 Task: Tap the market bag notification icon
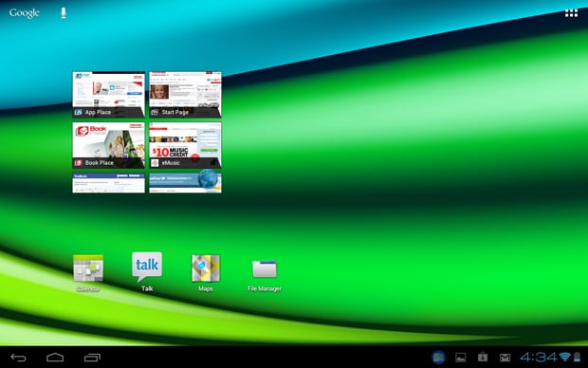pyautogui.click(x=483, y=358)
